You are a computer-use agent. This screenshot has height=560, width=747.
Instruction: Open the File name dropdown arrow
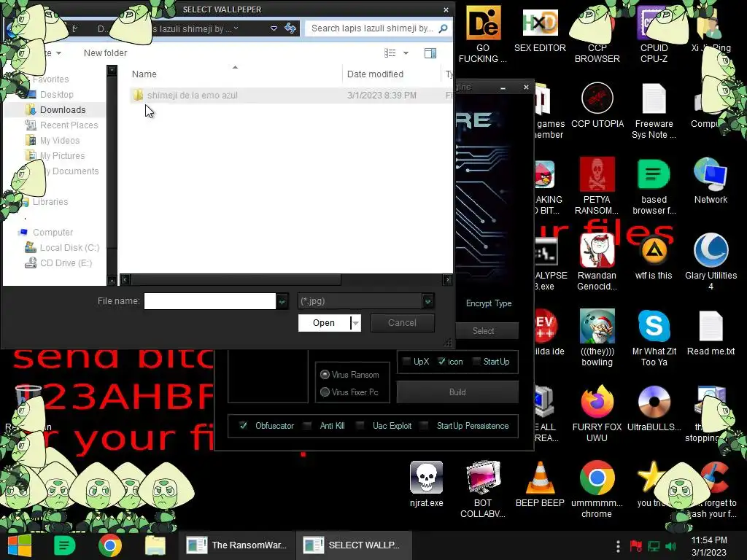282,301
